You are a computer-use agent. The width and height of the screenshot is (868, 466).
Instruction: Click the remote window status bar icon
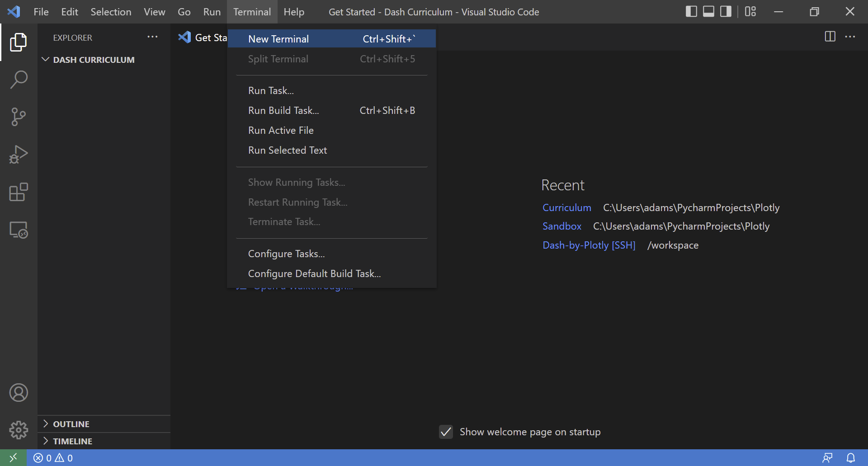(x=13, y=458)
